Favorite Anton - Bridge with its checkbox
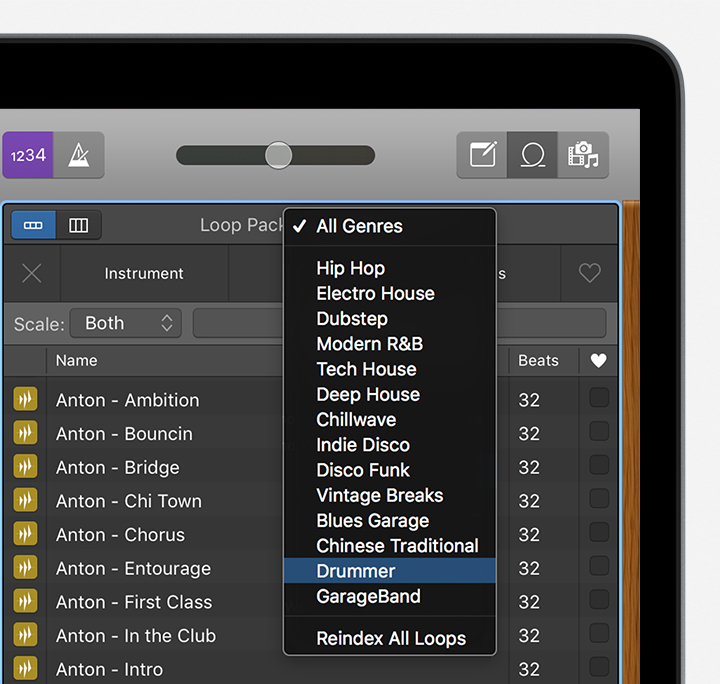 599,465
